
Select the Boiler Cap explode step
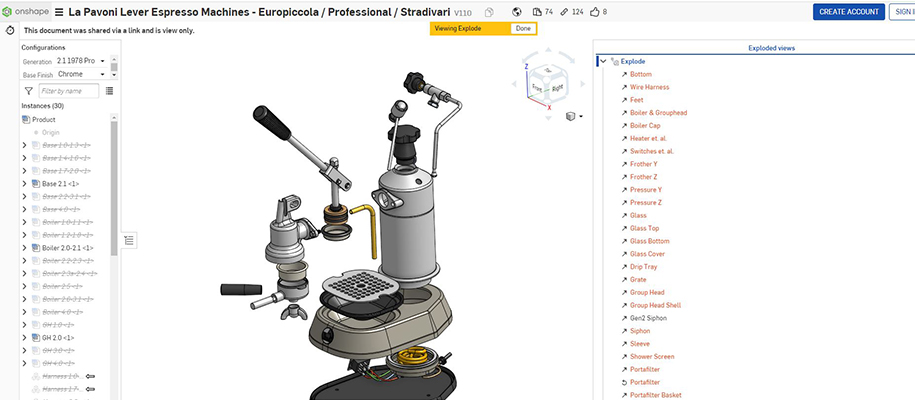pyautogui.click(x=645, y=126)
